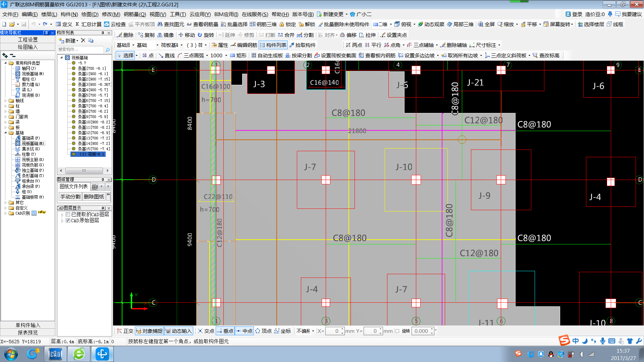Enable the 已提取的CAD图层 checkbox

[x=68, y=214]
